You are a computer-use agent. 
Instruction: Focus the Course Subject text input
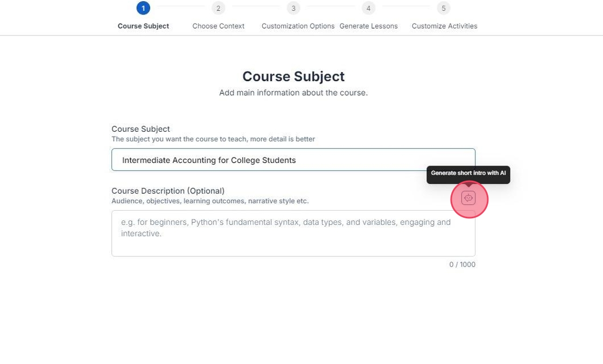click(293, 160)
